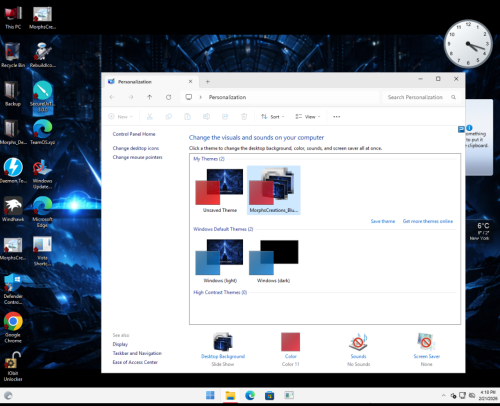Click the taskbar clock
The height and width of the screenshot is (406, 500).
pyautogui.click(x=487, y=396)
